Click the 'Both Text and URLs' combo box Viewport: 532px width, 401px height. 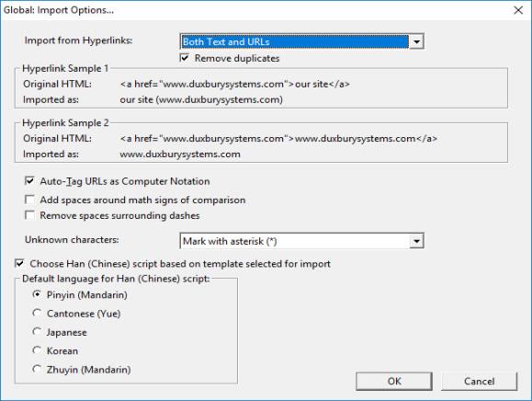pyautogui.click(x=301, y=41)
